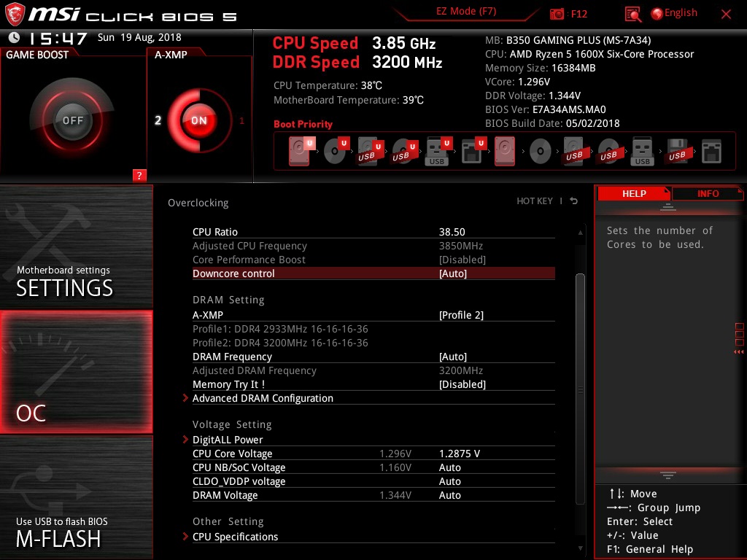Toggle the A-XMP ON button
This screenshot has width=747, height=560.
pos(199,120)
